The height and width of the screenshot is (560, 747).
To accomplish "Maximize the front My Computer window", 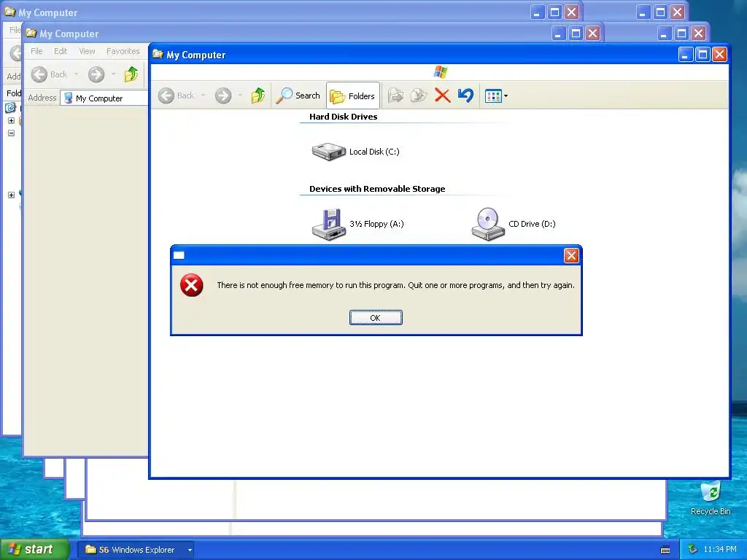I will coord(703,55).
